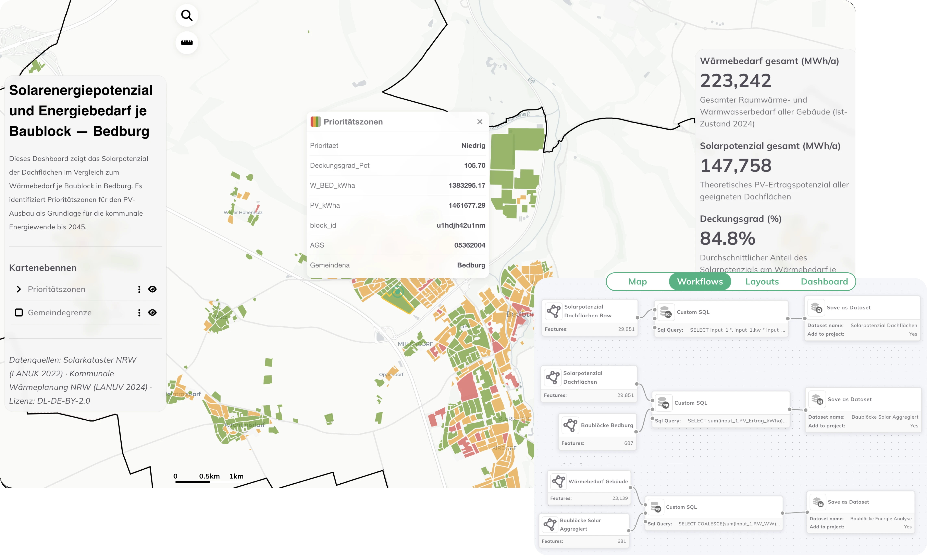Click Dataset name Baublöcke Energie Analyse
The height and width of the screenshot is (560, 927).
(881, 519)
